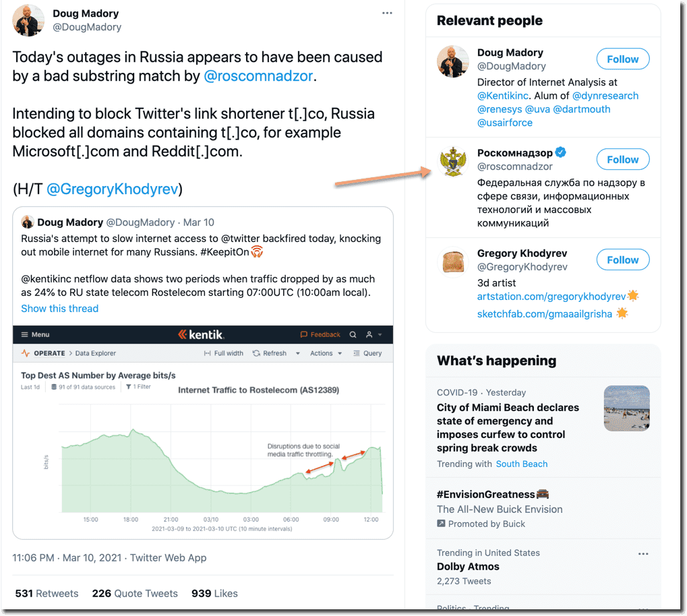
Task: Open the "Show this thread" link
Action: 59,309
